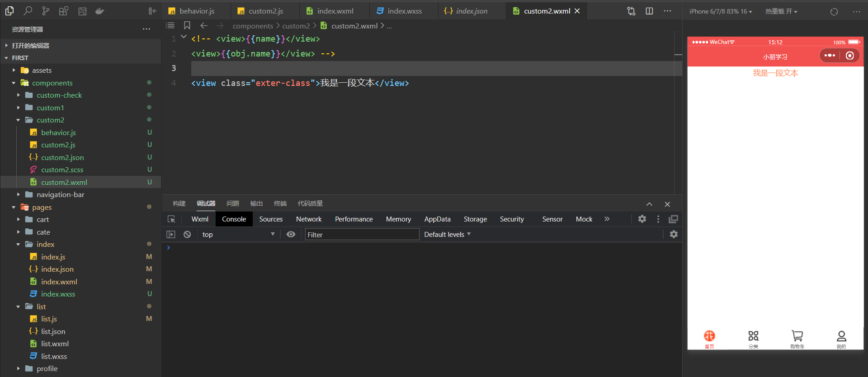Screen dimensions: 868x377
Task: Tap the simulator home tab icon
Action: pos(709,336)
